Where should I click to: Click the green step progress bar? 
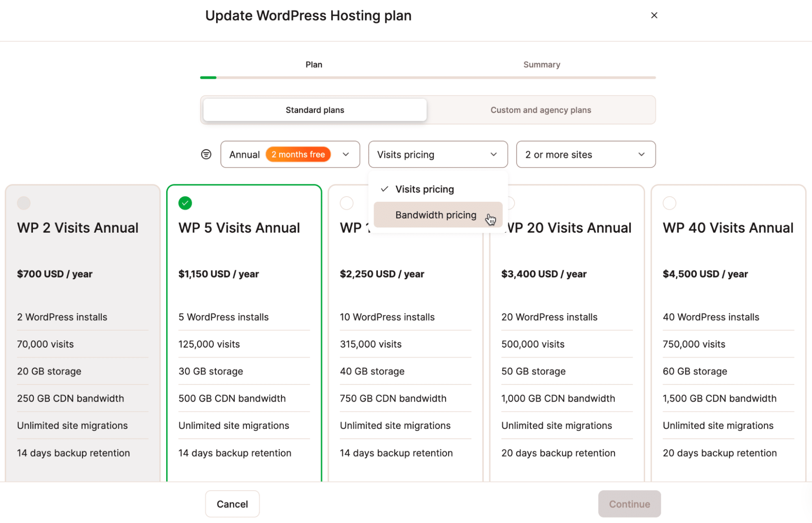tap(208, 78)
